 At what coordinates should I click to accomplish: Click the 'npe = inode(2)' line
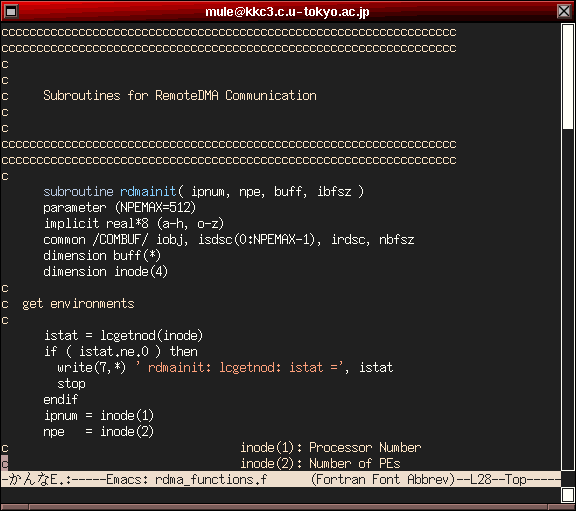tap(98, 432)
